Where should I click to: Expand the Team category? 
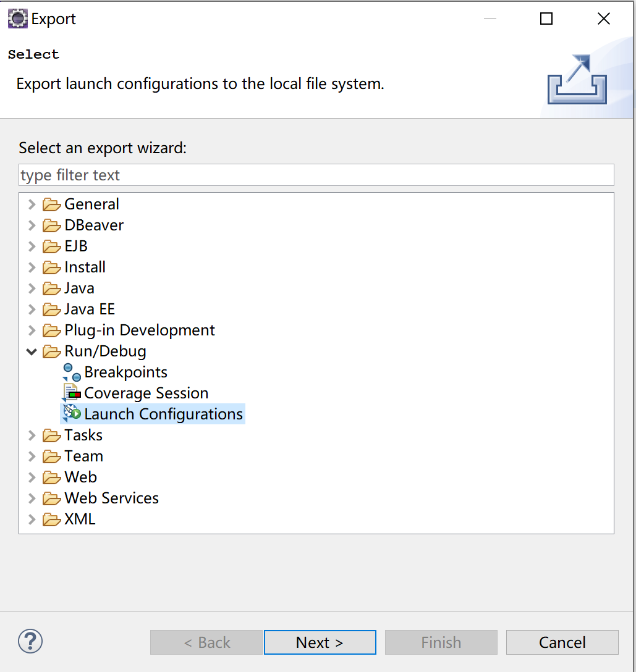click(x=32, y=456)
